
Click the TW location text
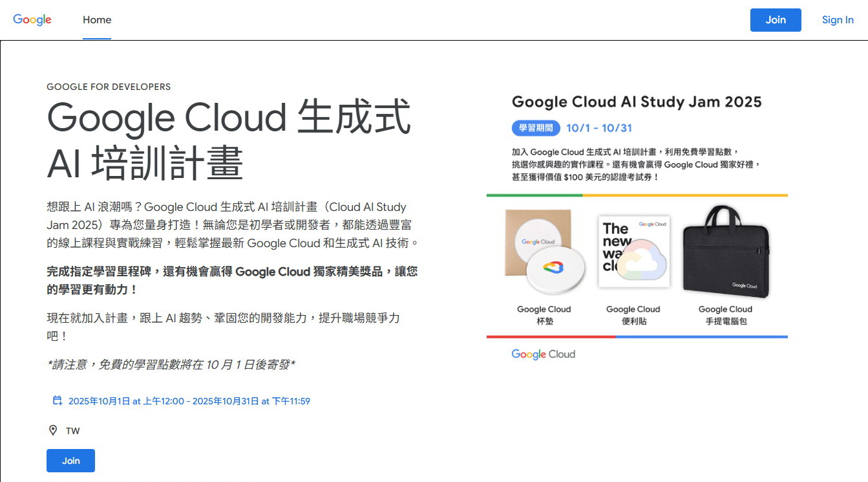coord(73,431)
